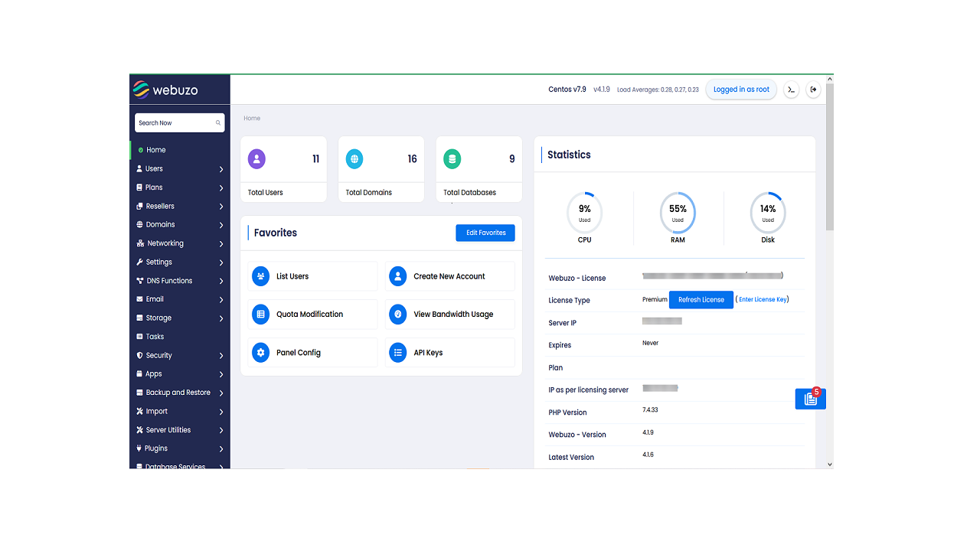Click the Load Averages text in header
This screenshot has height=551, width=980.
point(658,90)
